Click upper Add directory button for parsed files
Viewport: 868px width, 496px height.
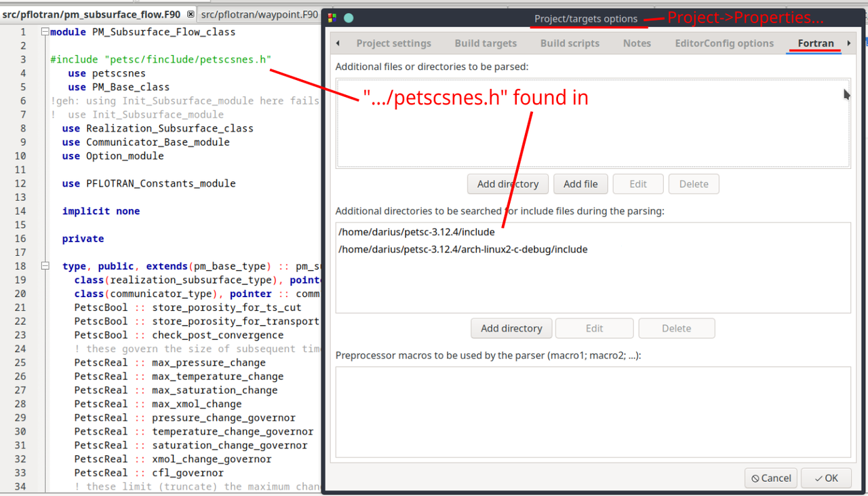point(508,184)
